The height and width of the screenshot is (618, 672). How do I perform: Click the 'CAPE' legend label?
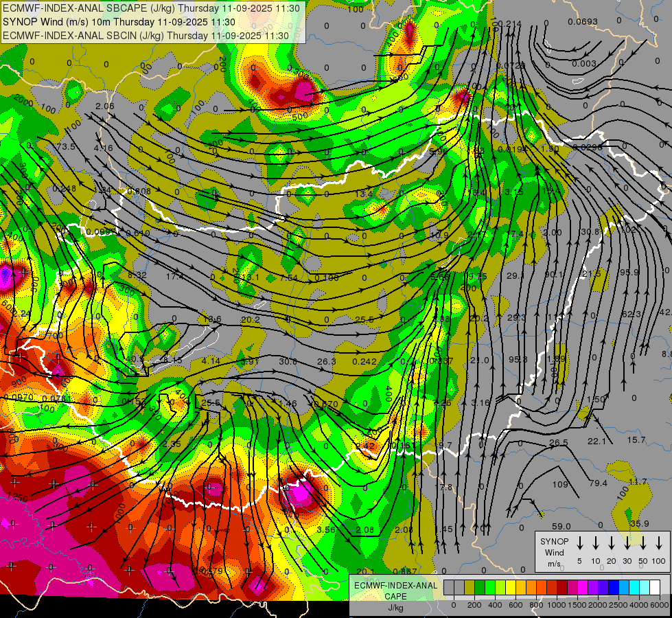[395, 597]
